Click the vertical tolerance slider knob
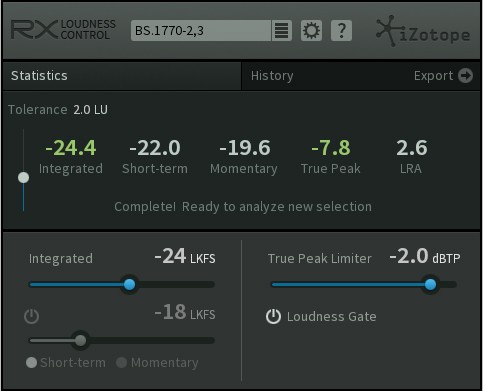 tap(23, 178)
